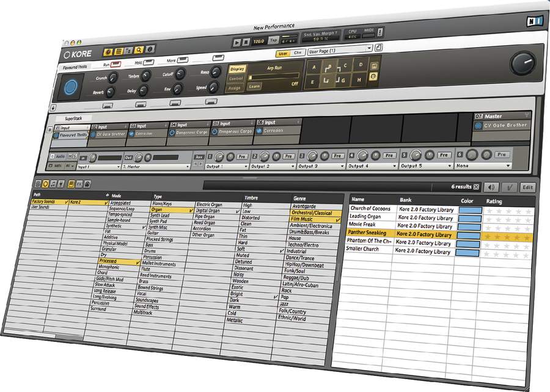Click the exclamation panic icon near MIDI
Viewport: 550px width, 392px height.
(380, 32)
